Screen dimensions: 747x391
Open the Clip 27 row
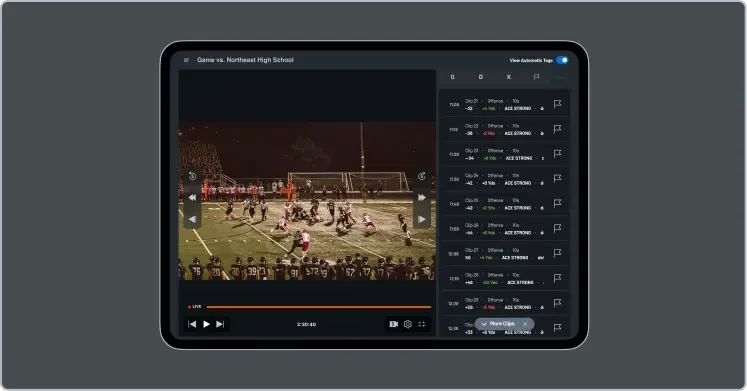(x=505, y=253)
